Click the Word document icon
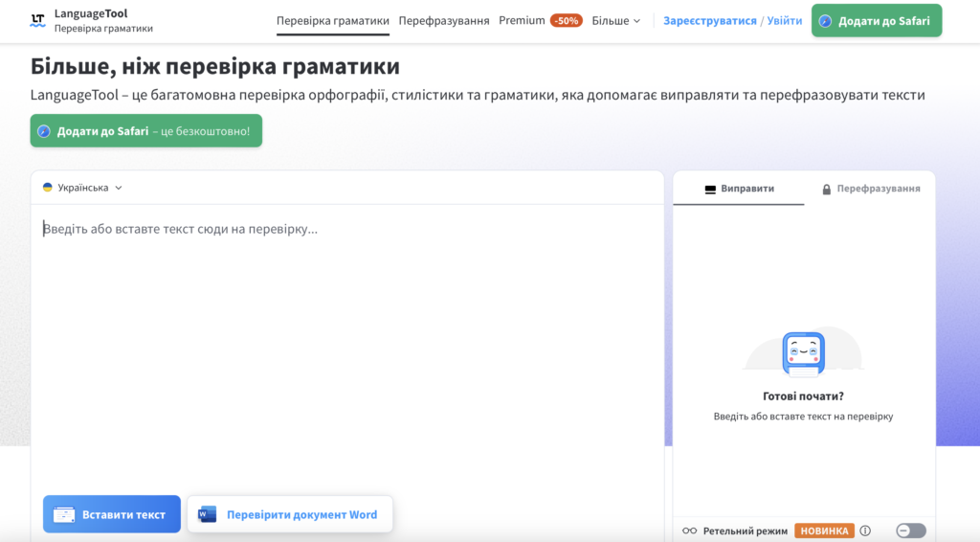The image size is (980, 542). 208,514
